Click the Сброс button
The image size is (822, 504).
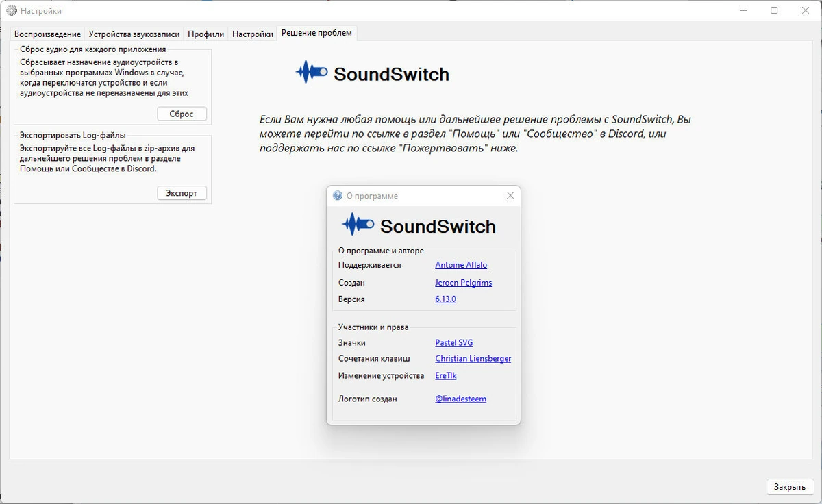pyautogui.click(x=182, y=114)
